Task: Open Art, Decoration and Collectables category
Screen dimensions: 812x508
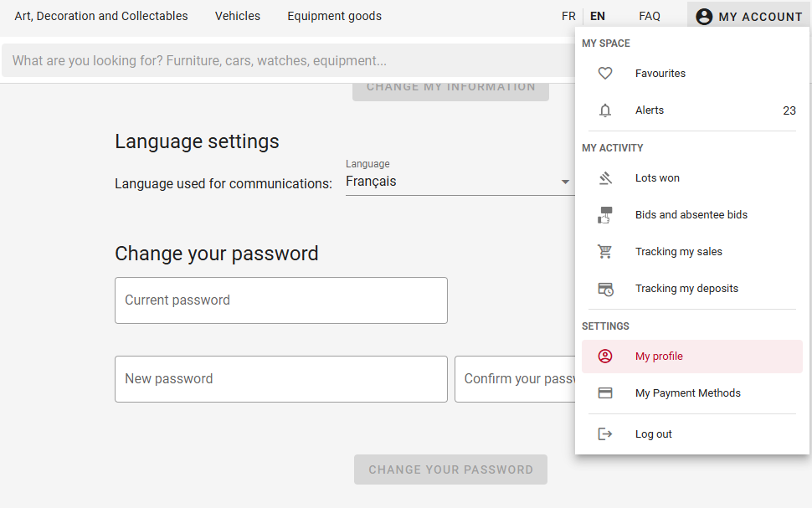Action: [101, 16]
